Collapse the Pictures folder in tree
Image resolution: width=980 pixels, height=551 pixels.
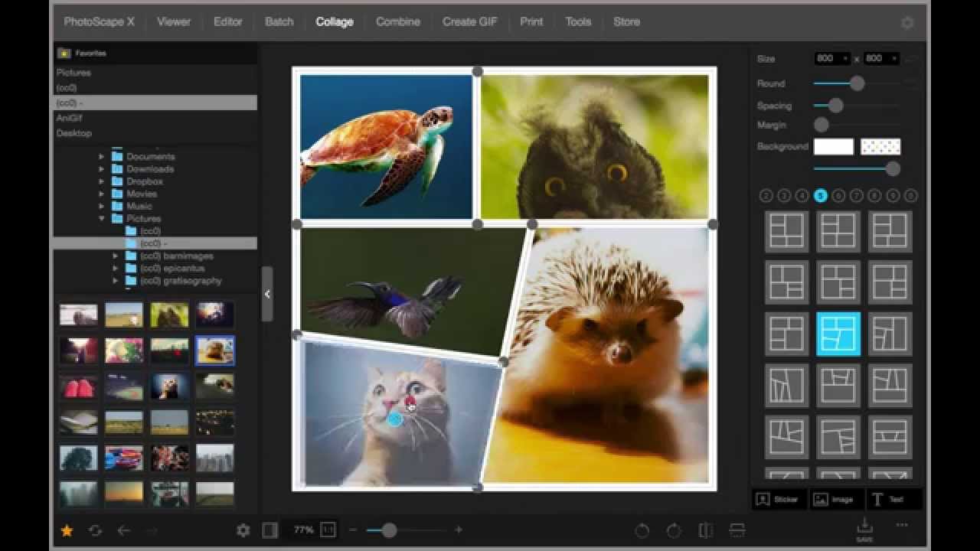(x=102, y=218)
